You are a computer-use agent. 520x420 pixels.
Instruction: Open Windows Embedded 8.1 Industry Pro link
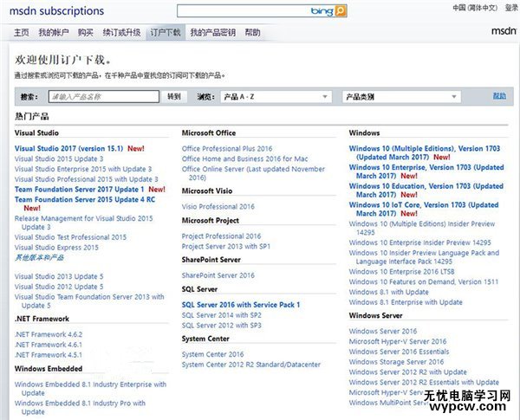80,407
